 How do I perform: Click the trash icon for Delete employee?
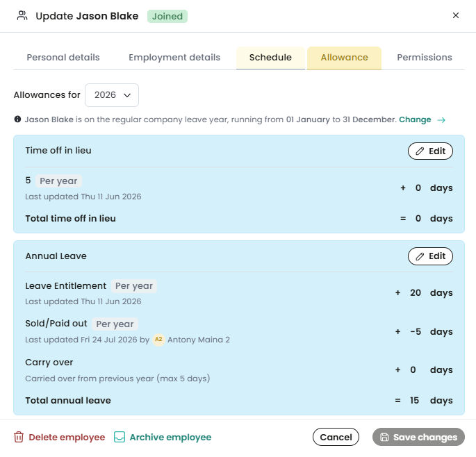(19, 437)
